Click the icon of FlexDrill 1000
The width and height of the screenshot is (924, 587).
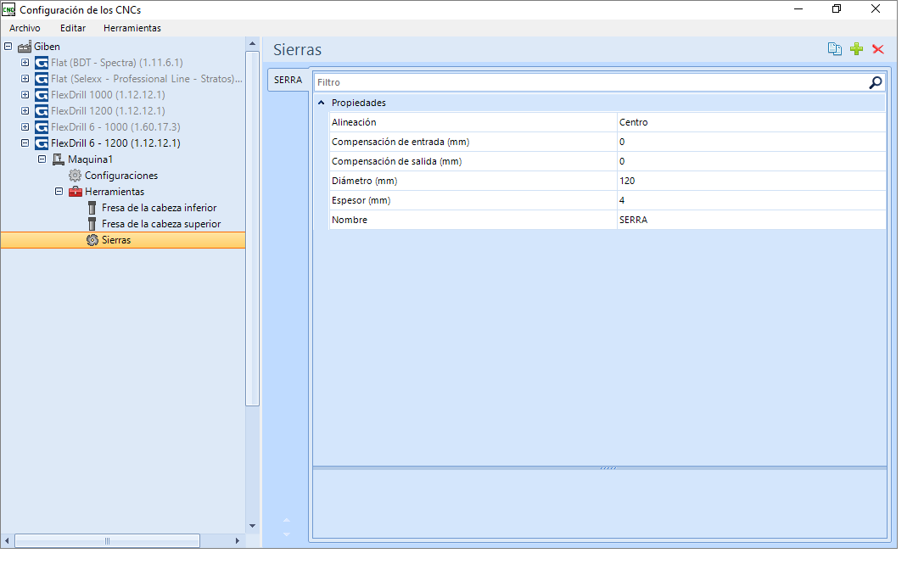pos(42,95)
